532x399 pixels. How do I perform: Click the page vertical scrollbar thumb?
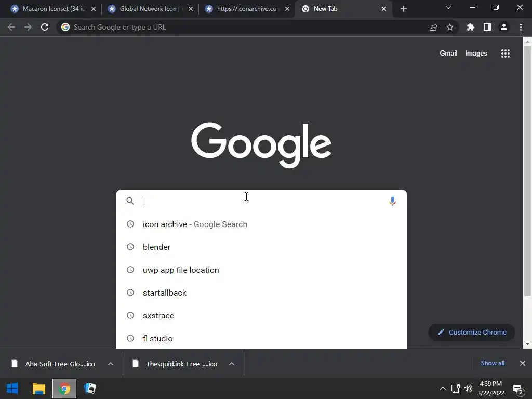pos(527,170)
